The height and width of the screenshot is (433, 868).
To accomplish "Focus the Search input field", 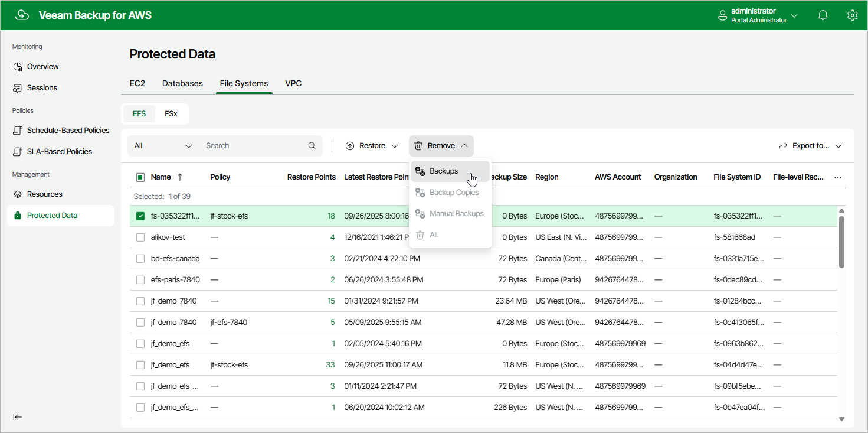I will click(254, 146).
